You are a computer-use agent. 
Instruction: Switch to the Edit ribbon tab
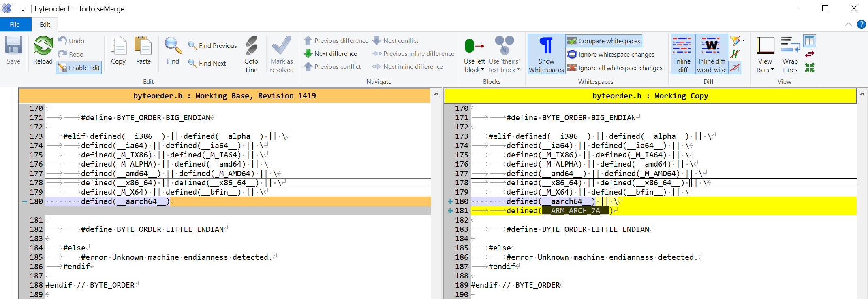(x=45, y=24)
